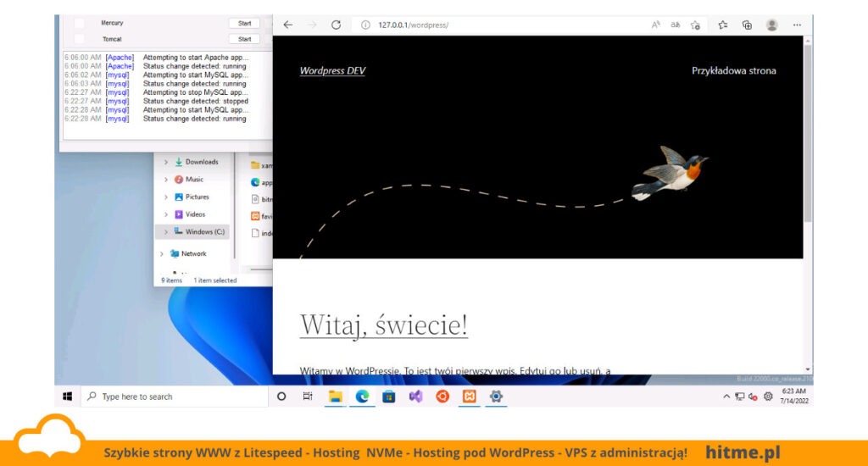Open the gear Settings app on the taskbar

pyautogui.click(x=496, y=397)
